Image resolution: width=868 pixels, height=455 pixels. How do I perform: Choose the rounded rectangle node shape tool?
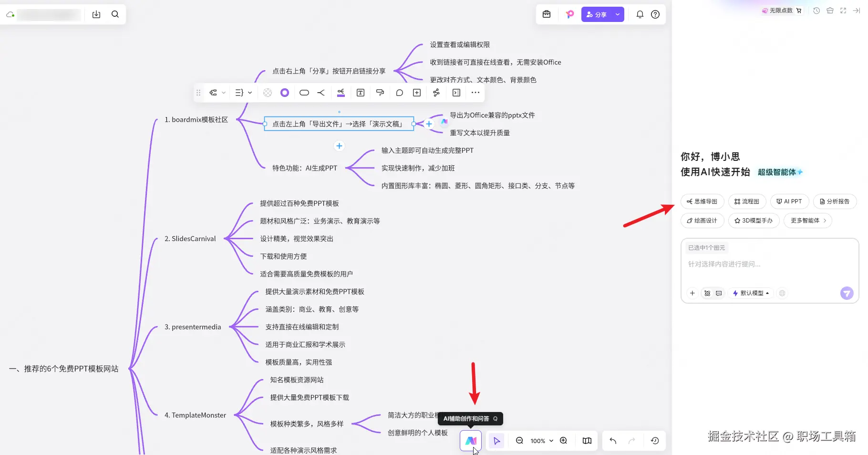click(x=304, y=93)
